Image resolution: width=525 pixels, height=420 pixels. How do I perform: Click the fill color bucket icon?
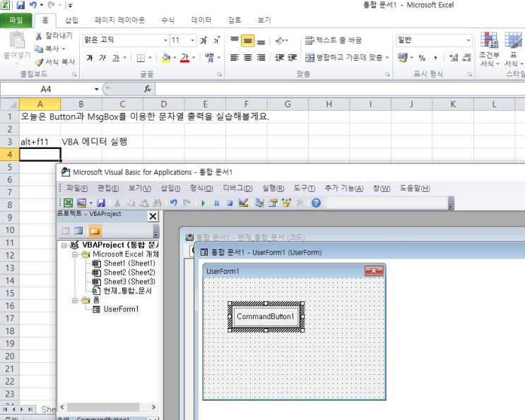tap(166, 58)
